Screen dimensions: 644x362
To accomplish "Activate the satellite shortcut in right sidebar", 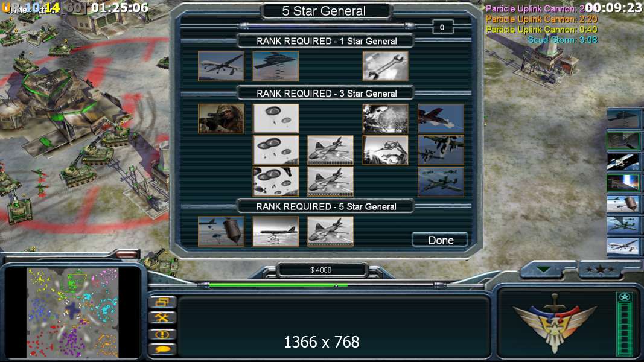I will tap(623, 161).
